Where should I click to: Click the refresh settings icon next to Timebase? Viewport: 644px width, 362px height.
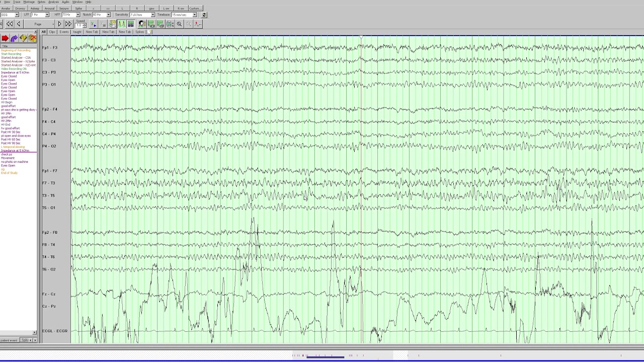coord(204,15)
